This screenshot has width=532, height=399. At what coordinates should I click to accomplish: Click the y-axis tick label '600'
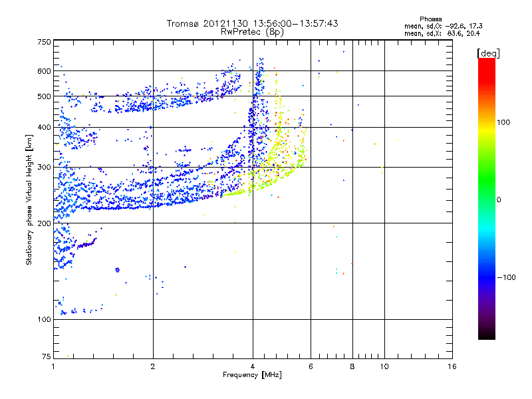[x=45, y=71]
